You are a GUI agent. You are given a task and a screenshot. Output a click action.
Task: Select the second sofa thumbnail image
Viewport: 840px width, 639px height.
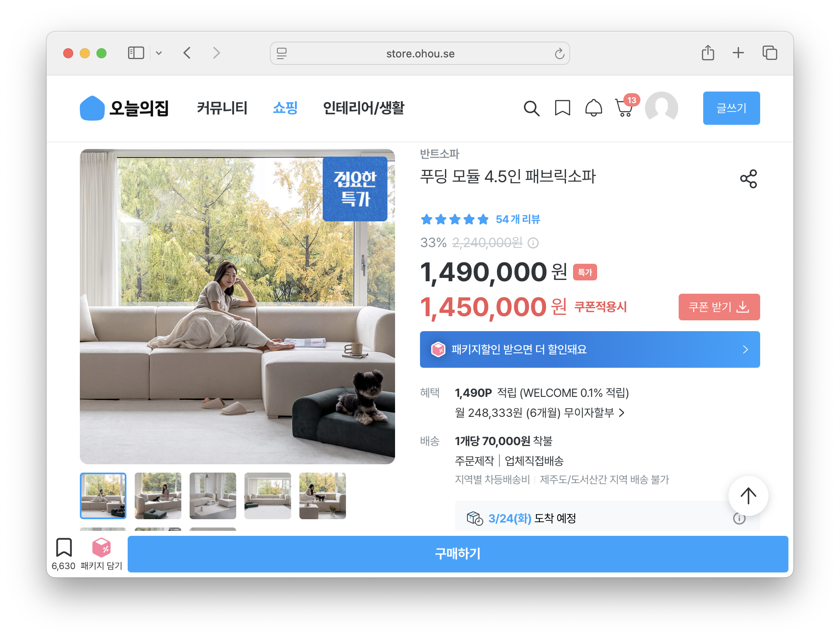click(x=158, y=495)
